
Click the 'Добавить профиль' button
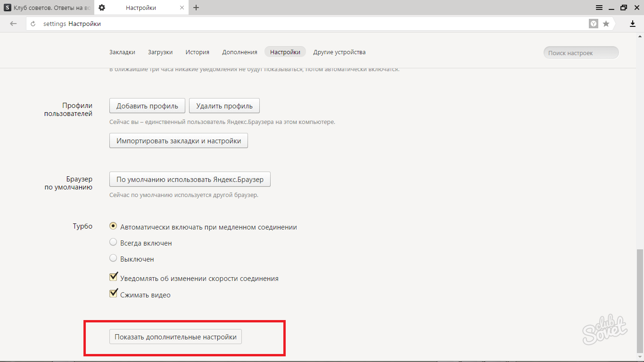coord(147,106)
